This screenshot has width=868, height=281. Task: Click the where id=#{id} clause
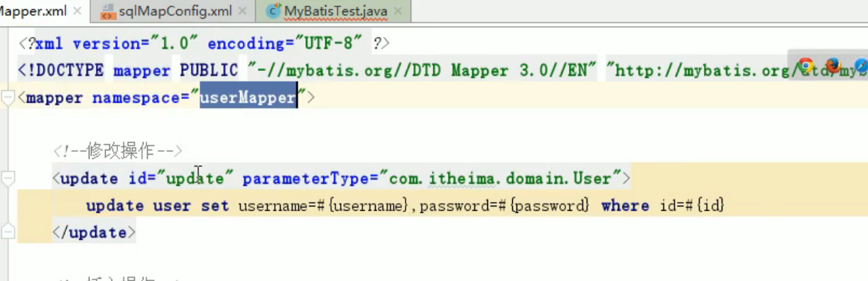click(x=662, y=206)
